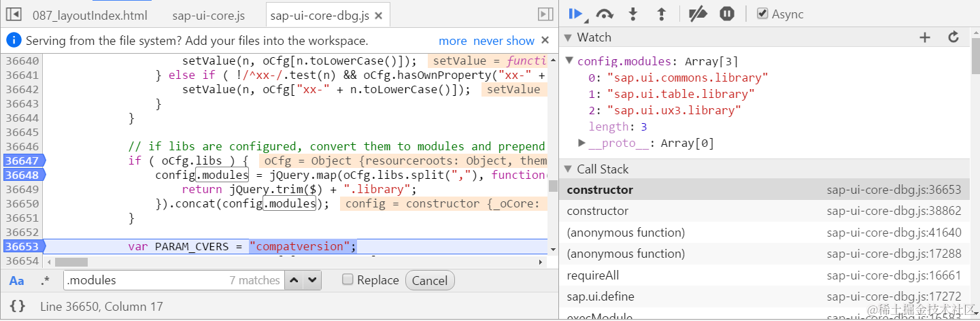
Task: Go to next search match
Action: pyautogui.click(x=311, y=280)
